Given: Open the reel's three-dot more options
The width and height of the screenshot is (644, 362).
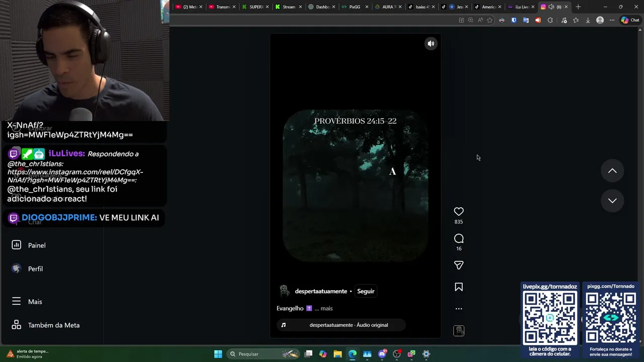Looking at the screenshot, I should click(458, 309).
